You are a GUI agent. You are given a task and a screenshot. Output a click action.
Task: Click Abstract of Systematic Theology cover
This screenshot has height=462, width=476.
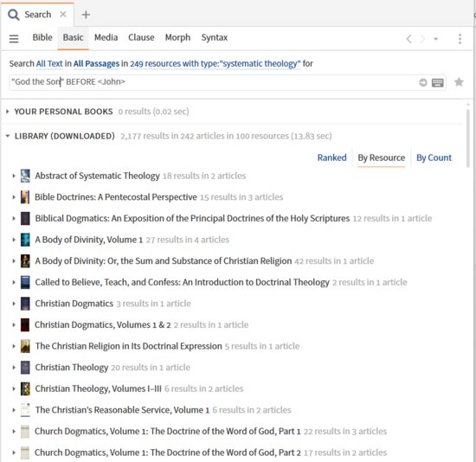(x=25, y=176)
